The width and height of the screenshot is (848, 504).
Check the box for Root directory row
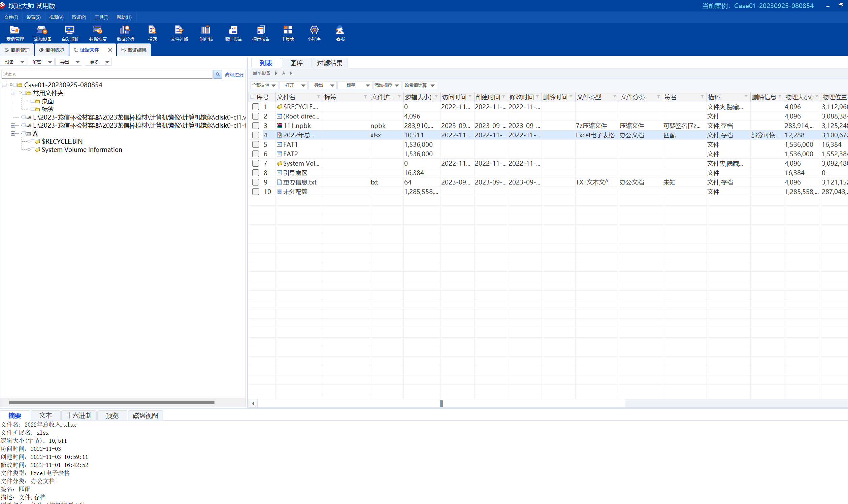point(256,116)
